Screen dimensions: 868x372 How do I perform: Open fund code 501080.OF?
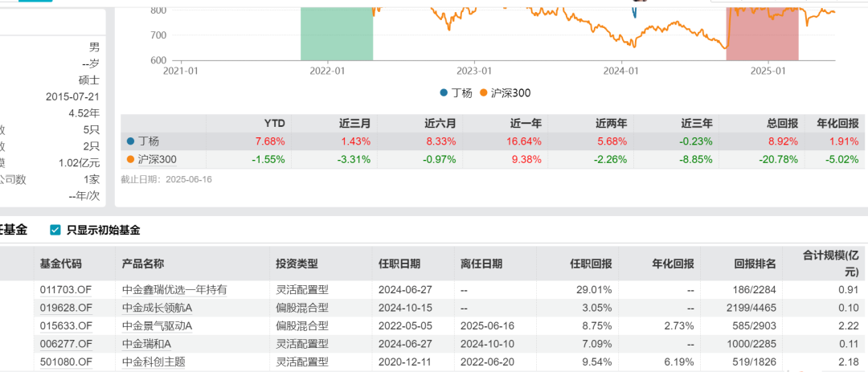[x=66, y=361]
